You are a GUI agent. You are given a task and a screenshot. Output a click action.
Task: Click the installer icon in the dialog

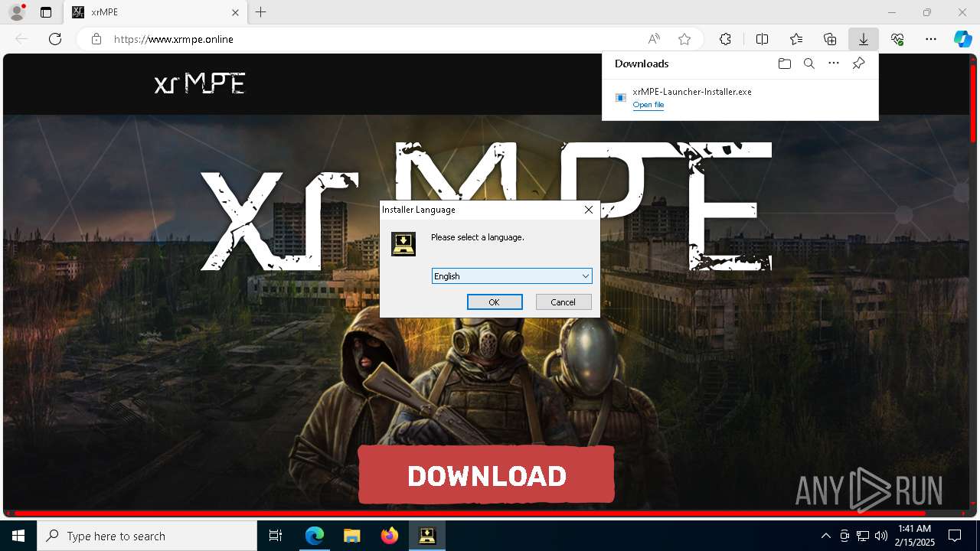tap(403, 244)
